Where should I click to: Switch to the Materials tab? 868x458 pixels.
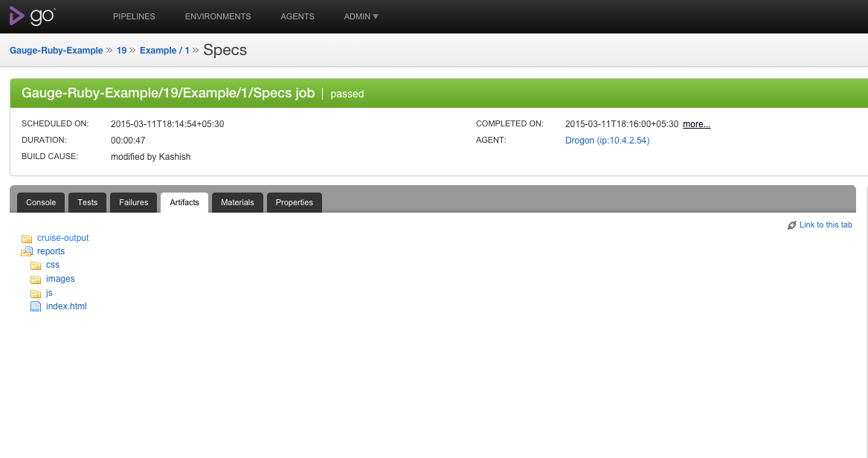tap(237, 202)
